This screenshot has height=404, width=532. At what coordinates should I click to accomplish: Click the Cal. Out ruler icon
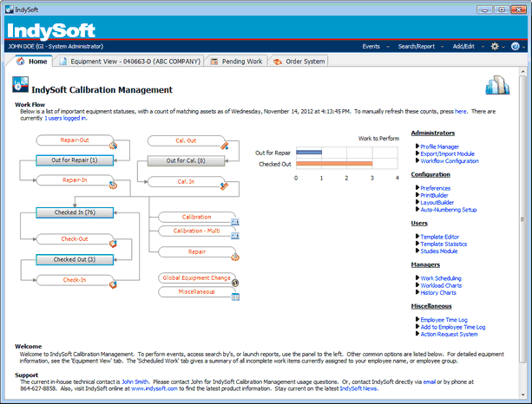coord(223,146)
